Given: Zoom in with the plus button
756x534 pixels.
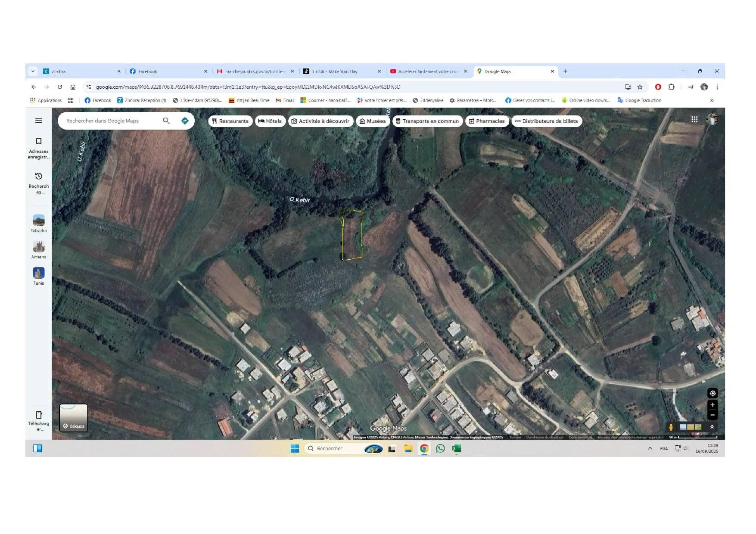Looking at the screenshot, I should (712, 405).
